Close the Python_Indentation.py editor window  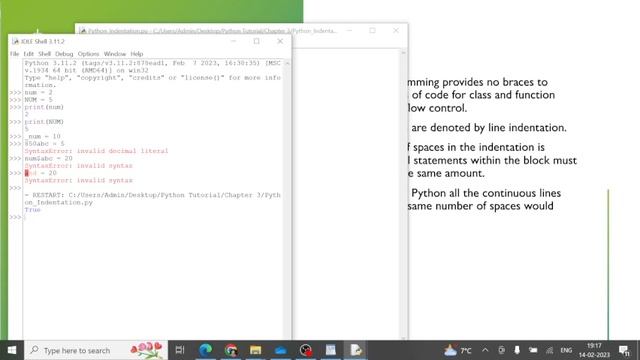click(396, 31)
